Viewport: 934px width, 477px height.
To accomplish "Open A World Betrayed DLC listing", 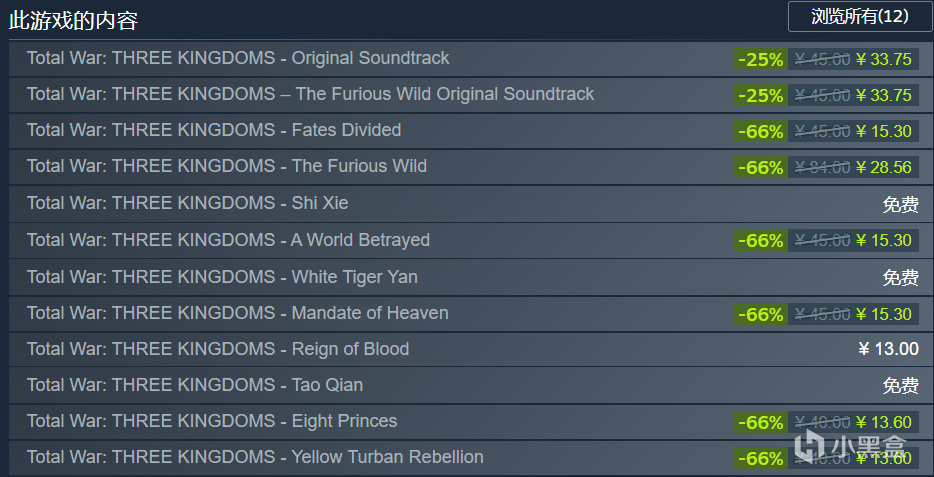I will coord(228,240).
